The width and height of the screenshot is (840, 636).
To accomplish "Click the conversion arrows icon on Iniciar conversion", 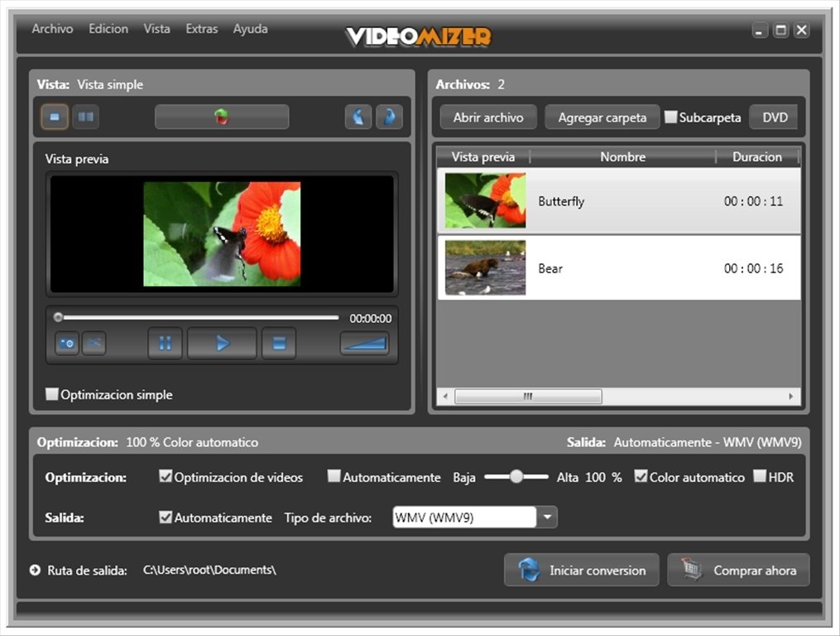I will point(529,570).
